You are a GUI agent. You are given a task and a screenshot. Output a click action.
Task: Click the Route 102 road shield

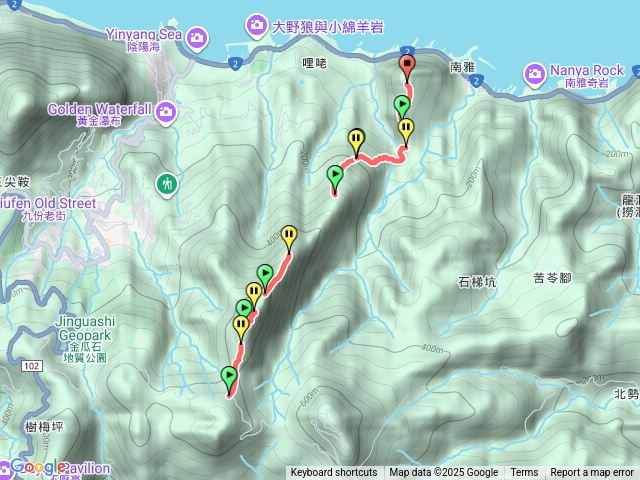(31, 366)
